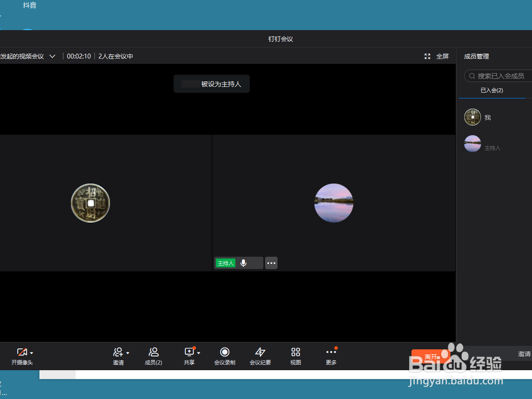This screenshot has width=532, height=399.
Task: Open the 邀请 invite icon in the toolbar
Action: click(x=118, y=352)
